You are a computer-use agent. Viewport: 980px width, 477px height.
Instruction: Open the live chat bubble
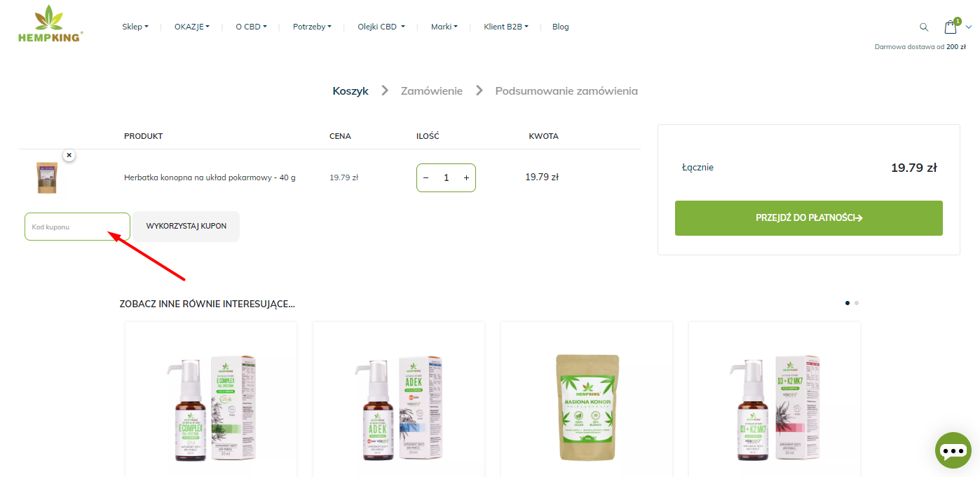(953, 450)
